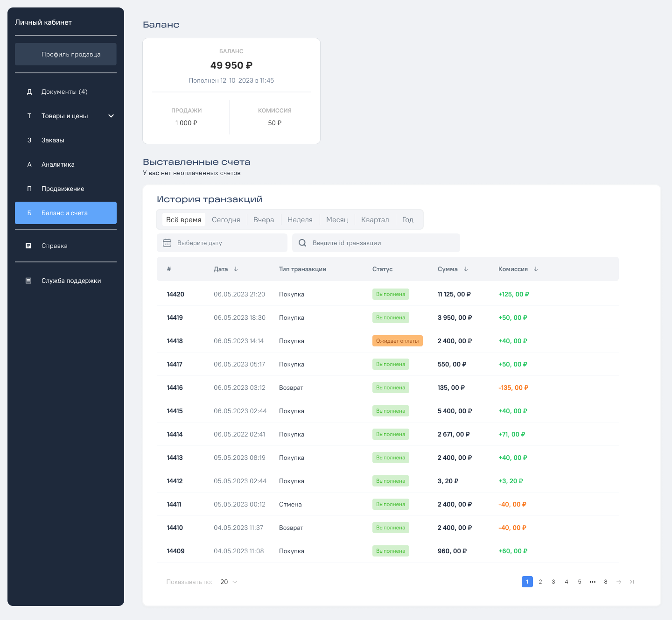
Task: Expand Товары и цены submenu chevron
Action: coord(111,116)
